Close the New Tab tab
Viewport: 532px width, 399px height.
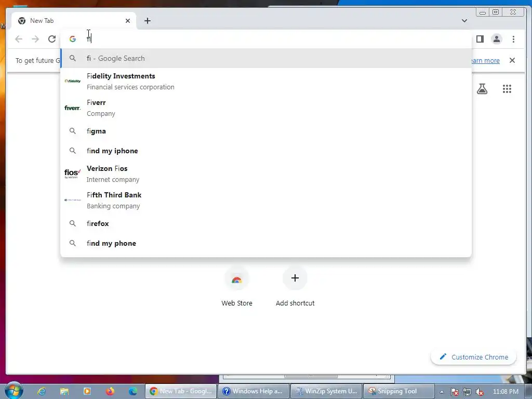[x=128, y=21]
